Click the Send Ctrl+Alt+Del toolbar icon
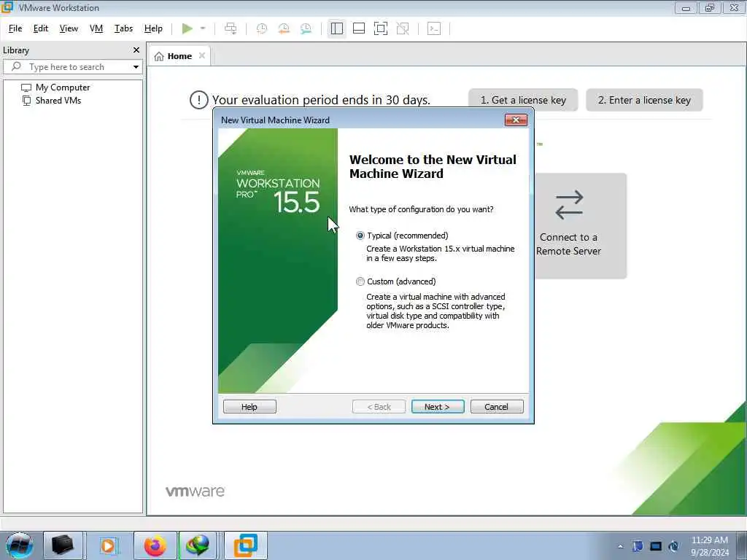Screen dimensions: 747x560 pos(231,28)
